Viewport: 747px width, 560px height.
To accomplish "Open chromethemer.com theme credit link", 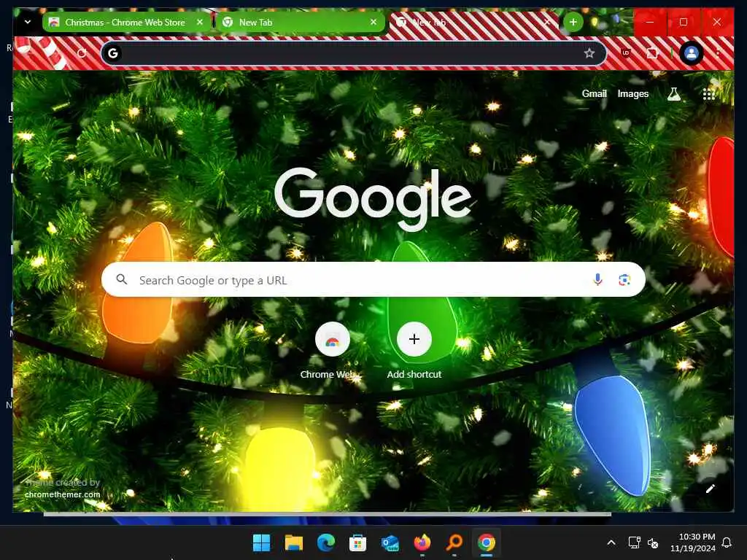I will (x=63, y=494).
